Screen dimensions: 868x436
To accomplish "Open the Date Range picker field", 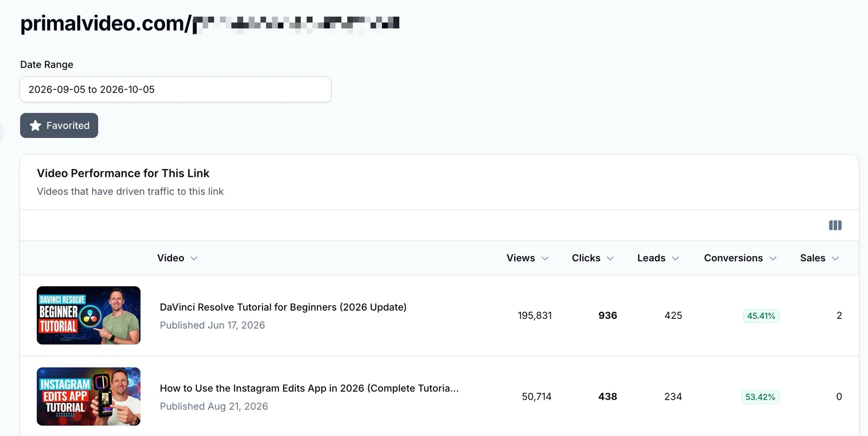I will (175, 89).
